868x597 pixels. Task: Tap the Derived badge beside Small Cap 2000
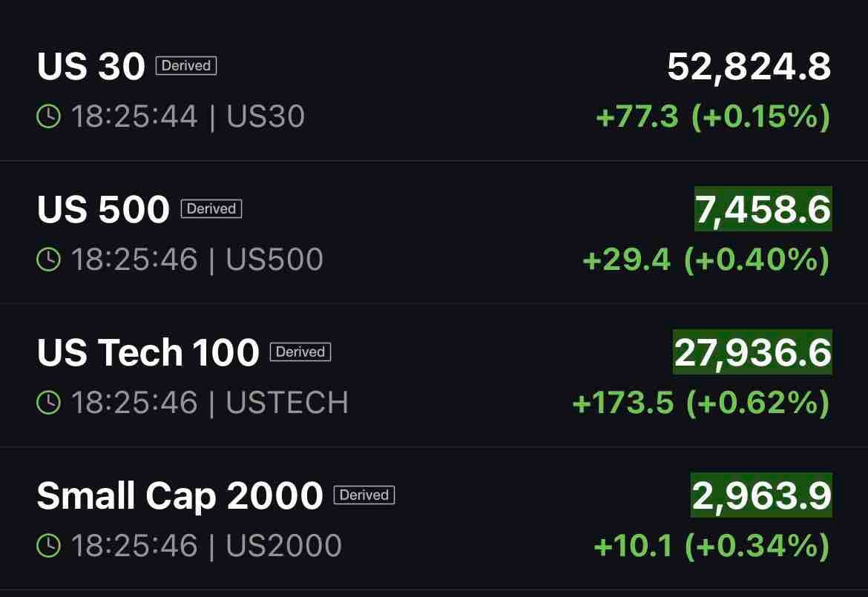click(364, 495)
